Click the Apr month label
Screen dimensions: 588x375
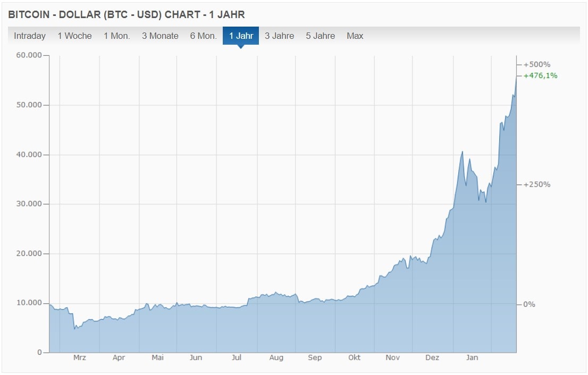(119, 358)
